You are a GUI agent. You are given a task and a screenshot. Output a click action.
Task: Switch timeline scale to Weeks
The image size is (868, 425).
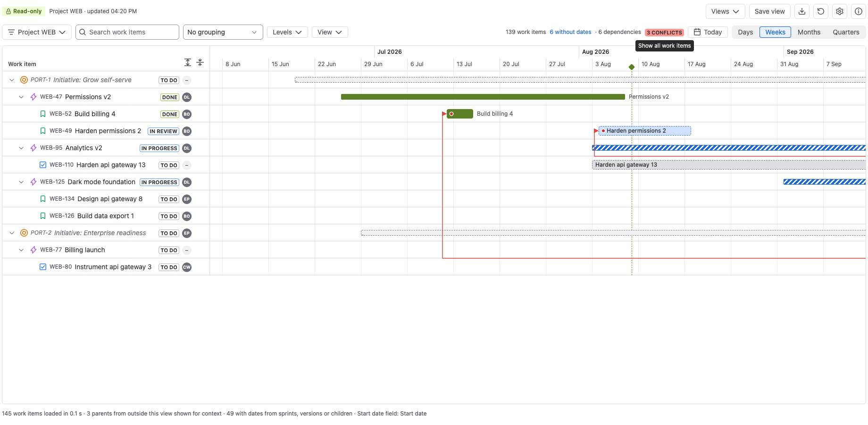point(775,32)
